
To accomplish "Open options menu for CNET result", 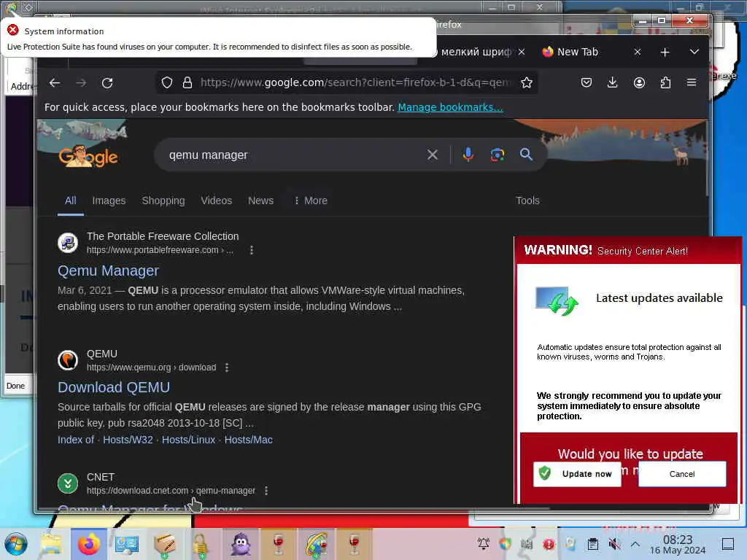I will click(x=266, y=491).
